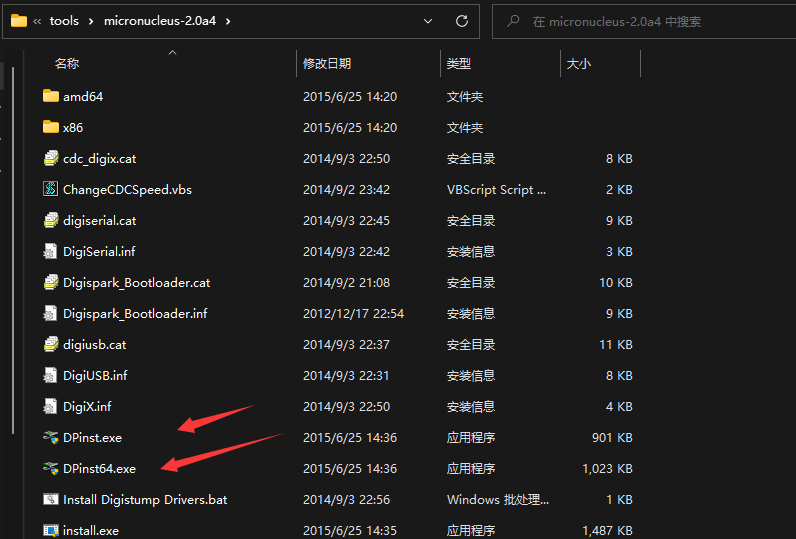Sort files by 大小 column
796x539 pixels.
579,63
